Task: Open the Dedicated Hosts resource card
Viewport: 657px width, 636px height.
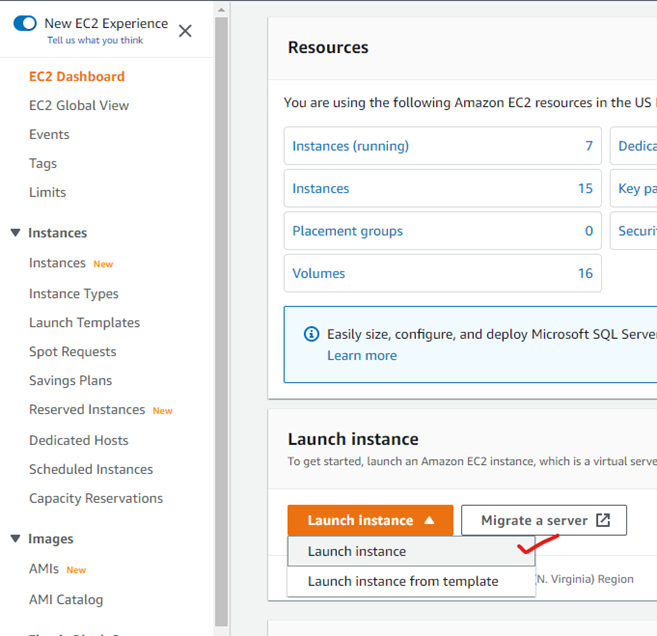Action: [634, 146]
